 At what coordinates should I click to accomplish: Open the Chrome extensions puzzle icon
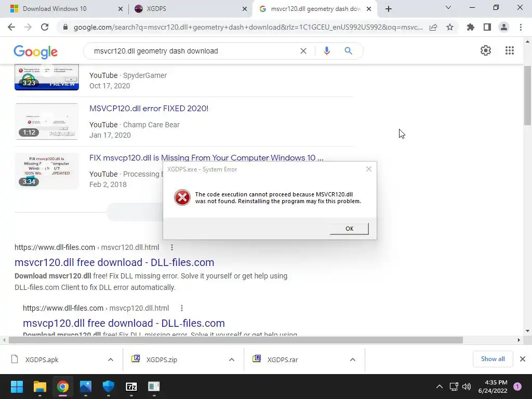[x=471, y=27]
